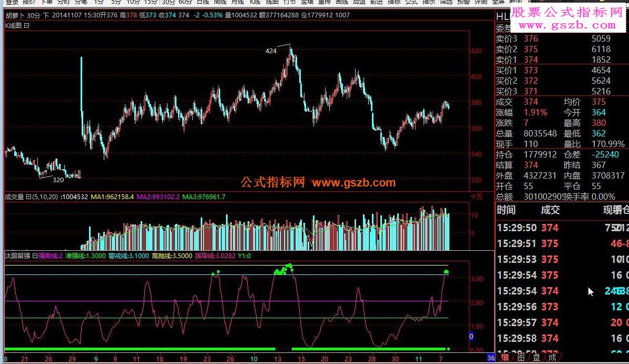
Task: Select the 5分 five-minute period
Action: (116, 2)
